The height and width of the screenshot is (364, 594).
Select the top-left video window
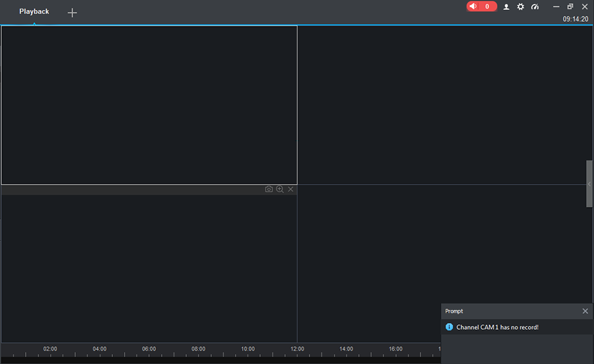pyautogui.click(x=149, y=105)
